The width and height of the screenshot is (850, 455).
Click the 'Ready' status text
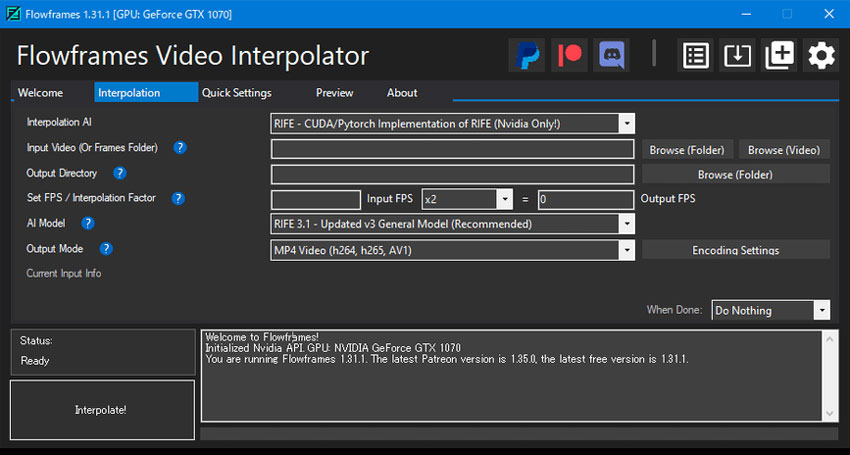35,361
